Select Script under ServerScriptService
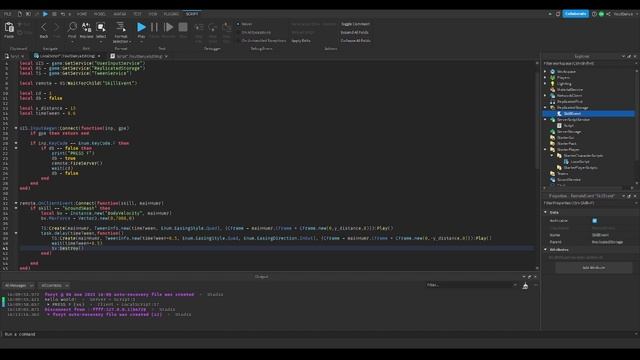Screen dimensions: 640x360 [569, 126]
